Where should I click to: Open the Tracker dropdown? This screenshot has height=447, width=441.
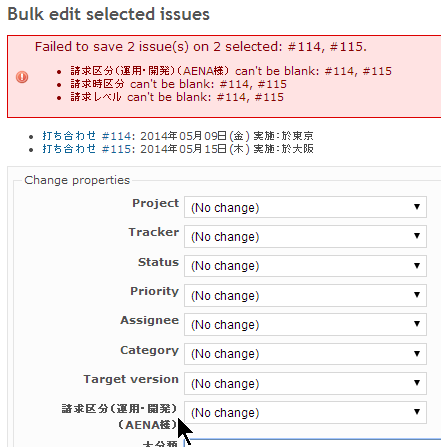pyautogui.click(x=305, y=236)
